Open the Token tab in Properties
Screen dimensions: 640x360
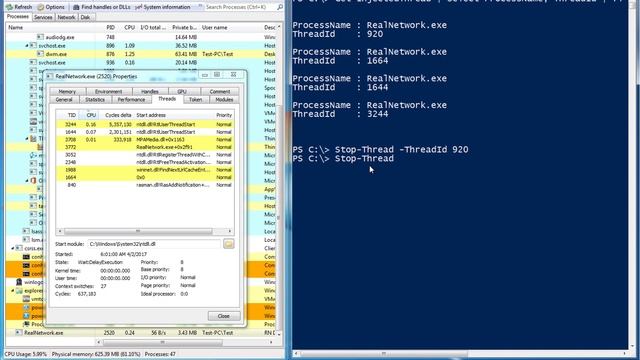tap(196, 100)
